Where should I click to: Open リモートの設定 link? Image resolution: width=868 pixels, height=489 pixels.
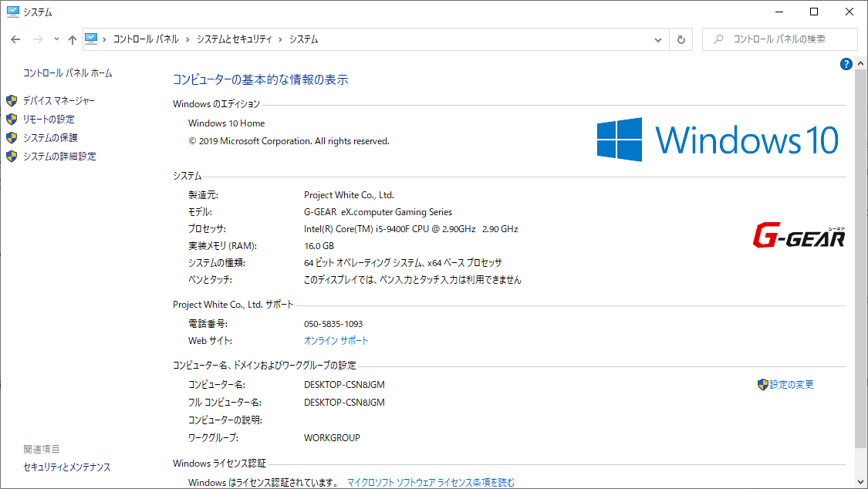click(x=49, y=119)
